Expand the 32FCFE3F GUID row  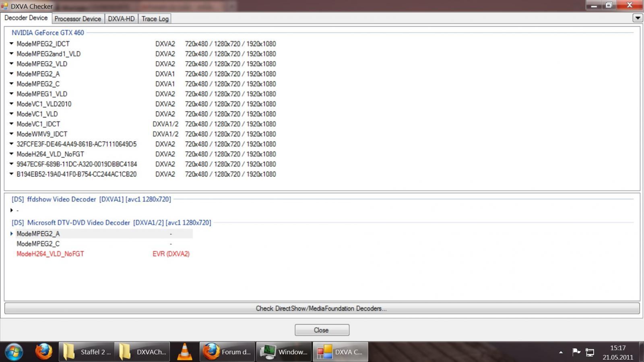(x=11, y=144)
